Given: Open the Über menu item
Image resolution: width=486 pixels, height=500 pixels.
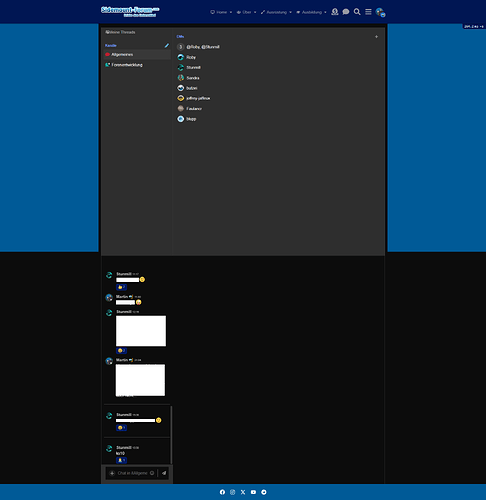Looking at the screenshot, I should click(244, 12).
